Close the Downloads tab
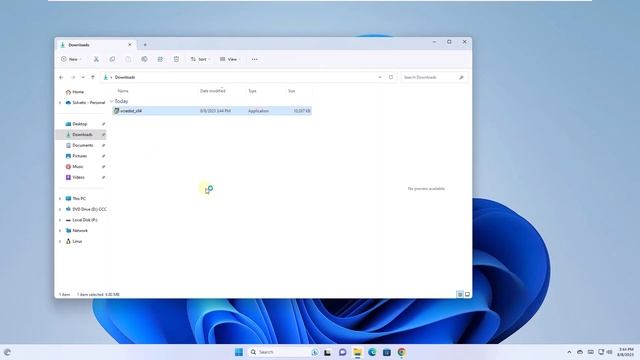The image size is (640, 360). point(130,45)
